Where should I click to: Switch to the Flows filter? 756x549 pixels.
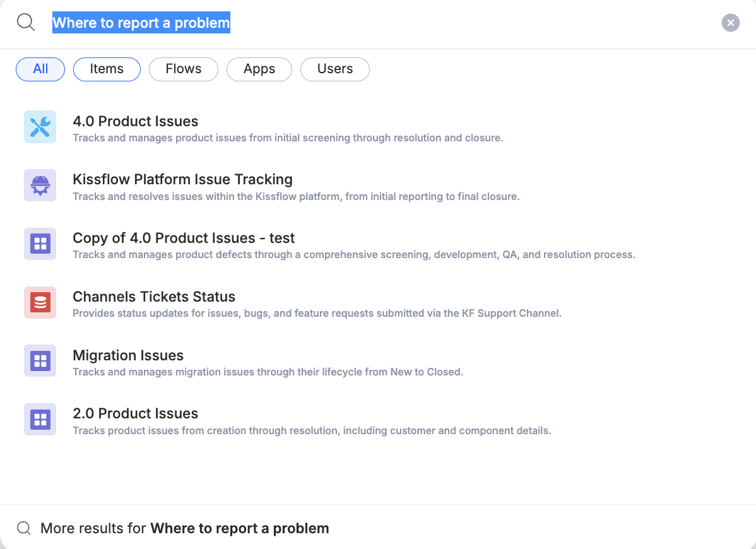183,69
